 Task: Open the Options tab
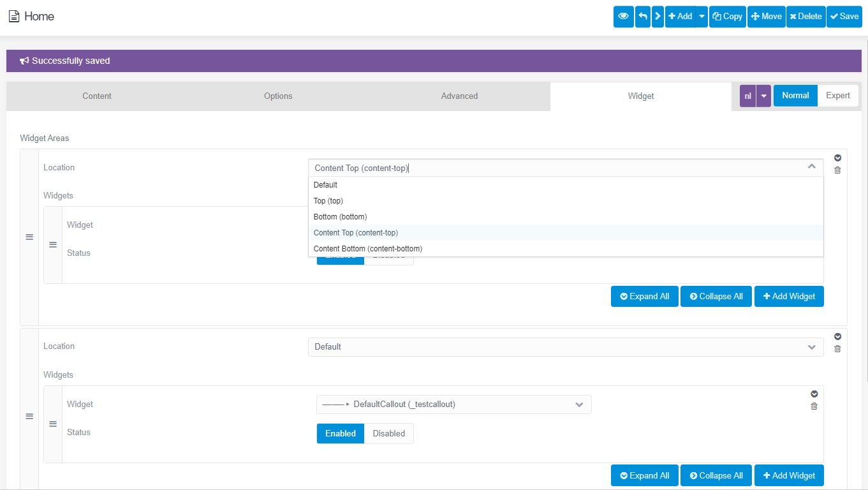(278, 96)
